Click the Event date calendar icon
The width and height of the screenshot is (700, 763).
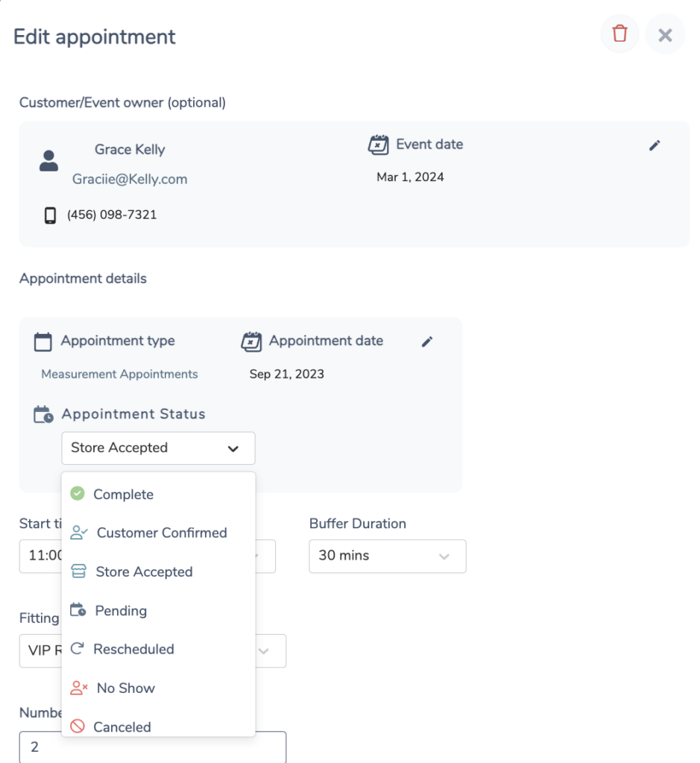pos(379,145)
